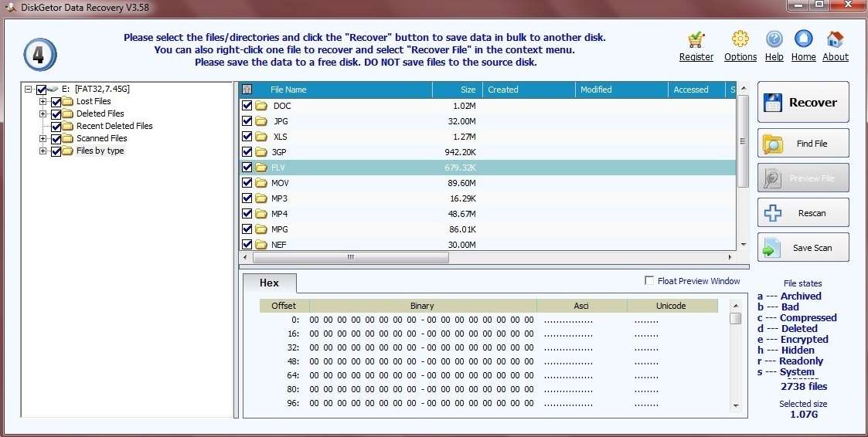Screen dimensions: 868x437
Task: Click the Save Scan button label
Action: (x=812, y=248)
